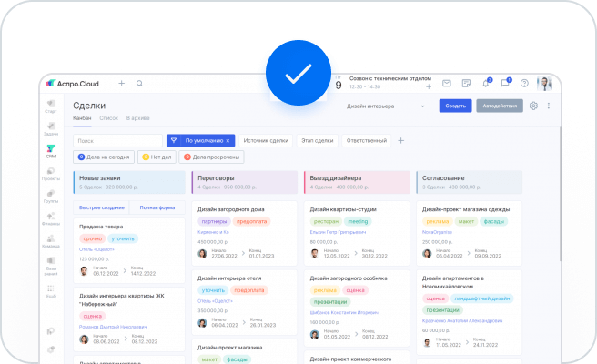Viewport: 597px width, 364px height.
Task: Open the Дизайн квартиры-студии deal
Action: coord(343,209)
